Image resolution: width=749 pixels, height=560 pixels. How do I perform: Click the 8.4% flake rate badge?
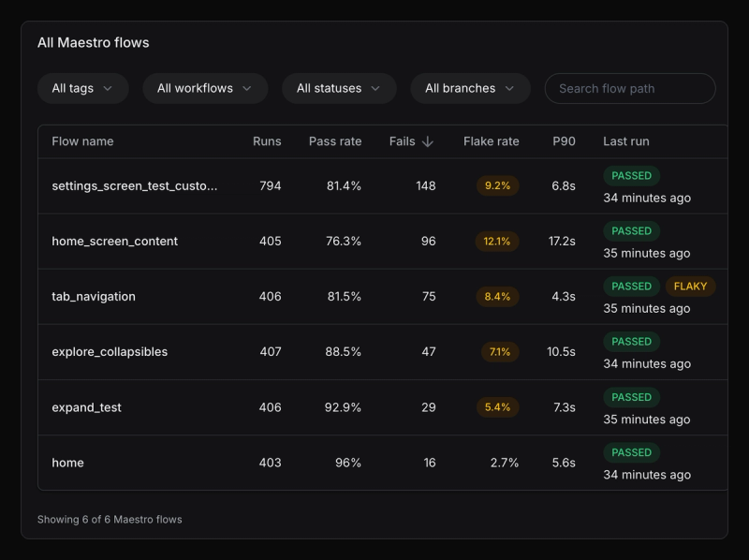[498, 297]
